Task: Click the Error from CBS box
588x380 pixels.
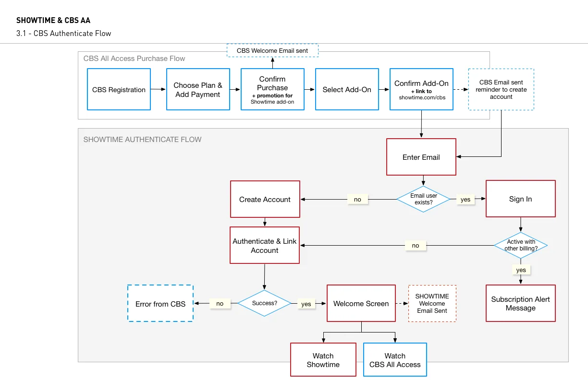Action: point(160,303)
